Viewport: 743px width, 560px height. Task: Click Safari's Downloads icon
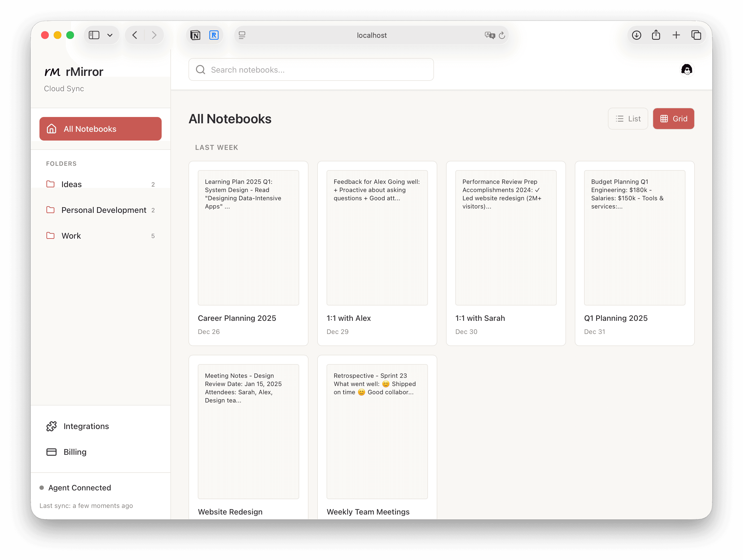636,35
